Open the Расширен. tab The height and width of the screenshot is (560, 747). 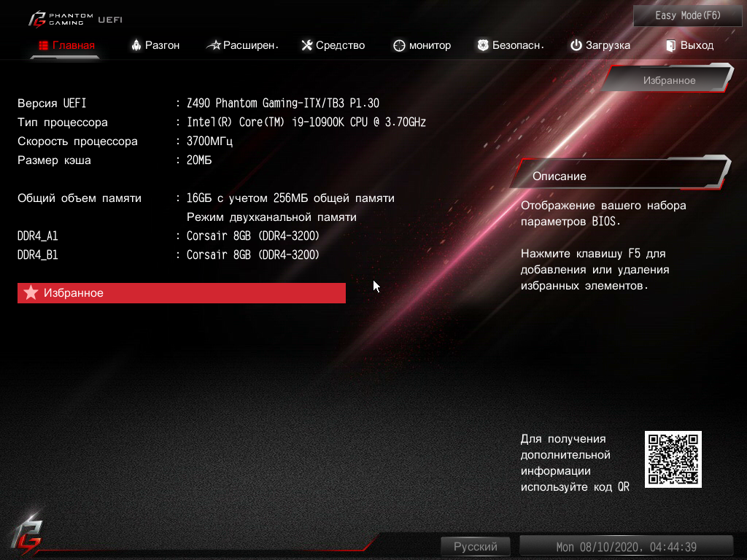click(x=242, y=45)
